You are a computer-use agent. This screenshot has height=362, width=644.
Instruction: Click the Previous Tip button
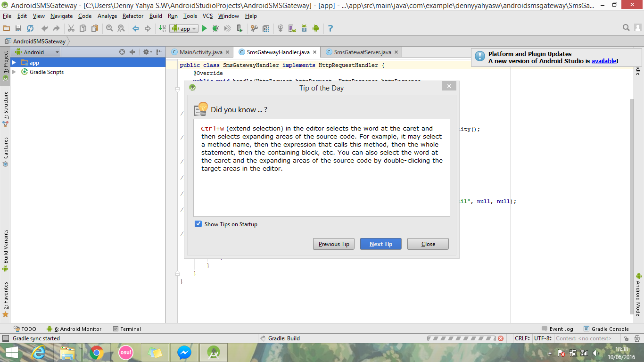click(334, 244)
